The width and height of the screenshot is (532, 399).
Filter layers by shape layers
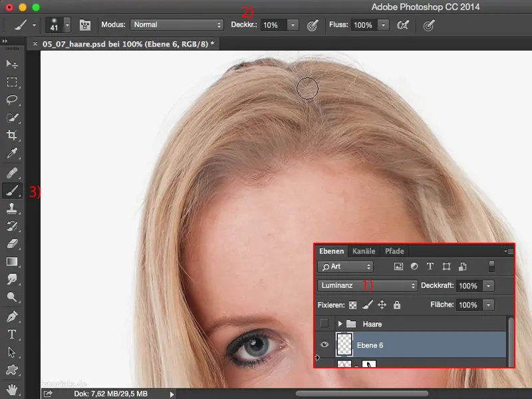coord(446,267)
